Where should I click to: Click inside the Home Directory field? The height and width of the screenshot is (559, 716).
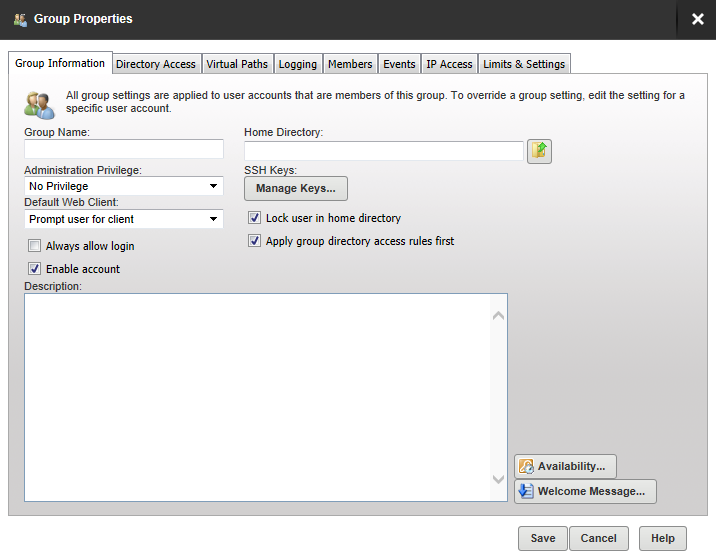point(384,151)
